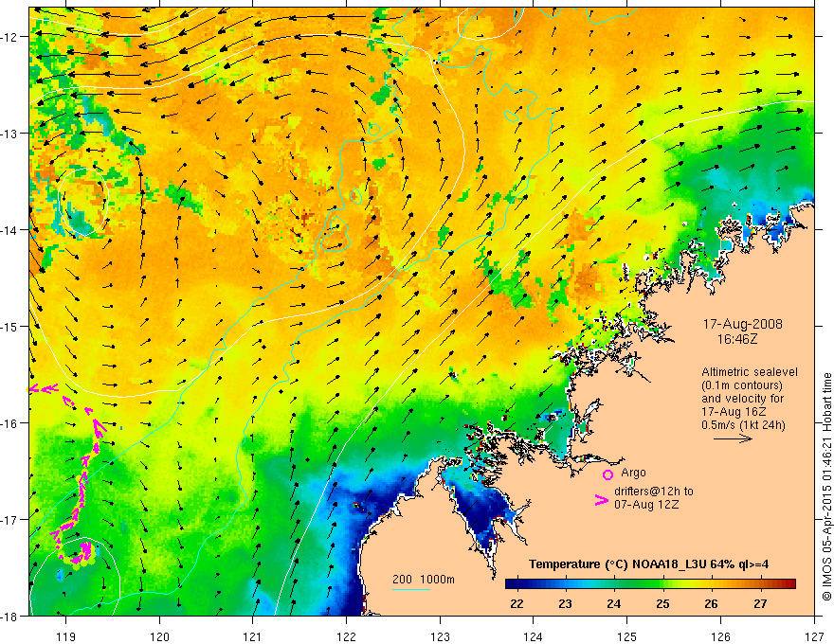The height and width of the screenshot is (644, 834).
Task: Click the colorbar tick label 24
Action: (x=614, y=603)
